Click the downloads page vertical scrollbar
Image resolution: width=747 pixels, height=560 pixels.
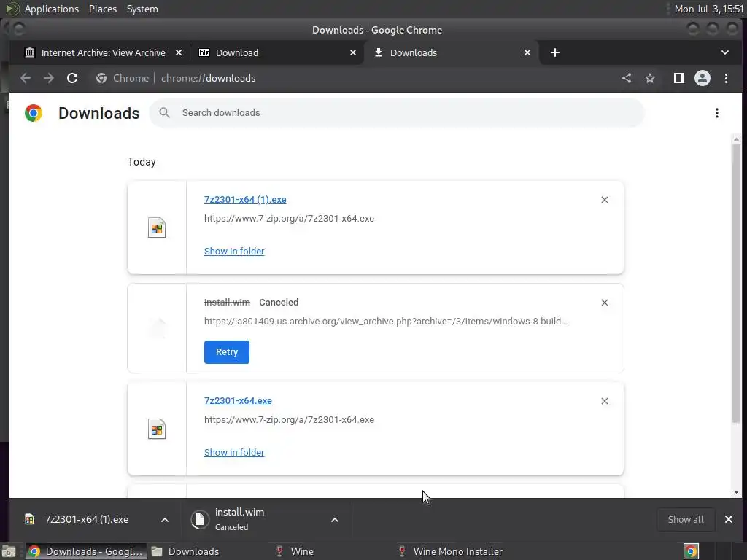pyautogui.click(x=736, y=284)
